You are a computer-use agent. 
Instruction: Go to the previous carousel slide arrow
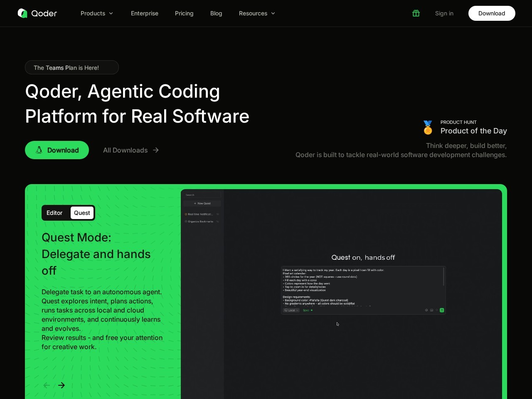point(47,385)
